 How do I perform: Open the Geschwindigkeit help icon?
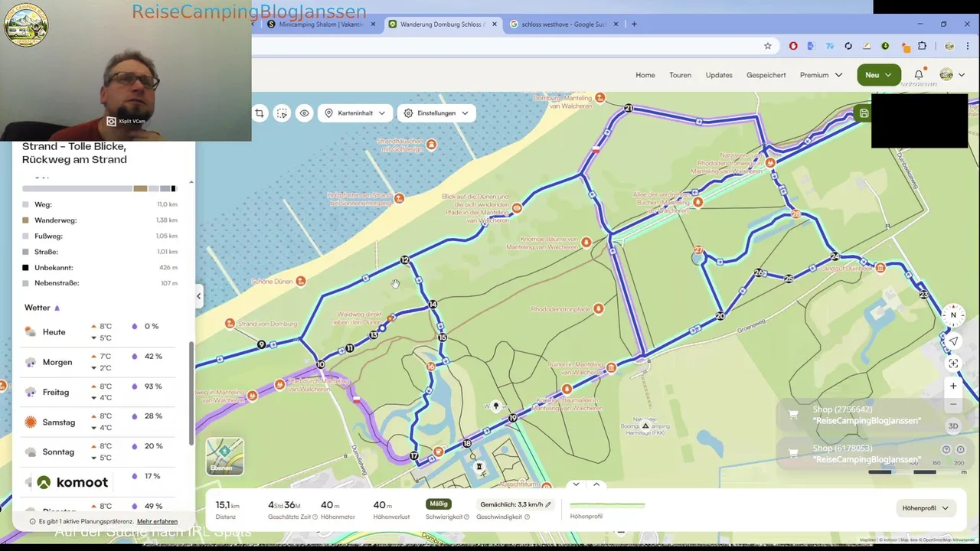[x=527, y=517]
